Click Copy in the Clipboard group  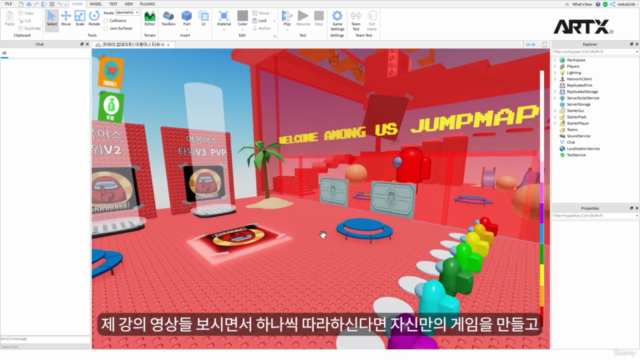pos(26,13)
